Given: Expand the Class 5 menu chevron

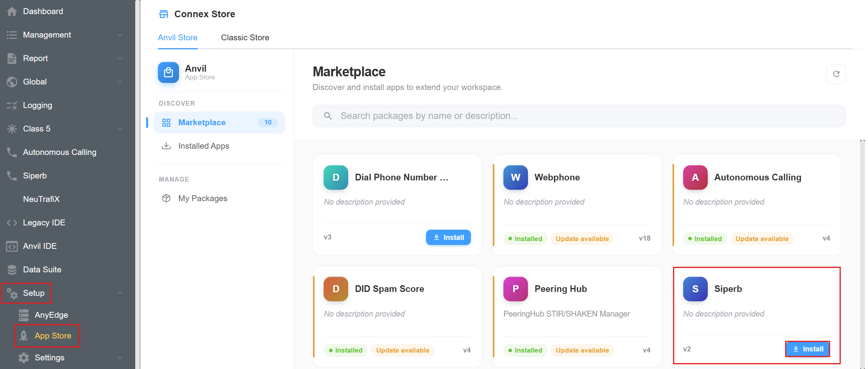Looking at the screenshot, I should pyautogui.click(x=120, y=129).
